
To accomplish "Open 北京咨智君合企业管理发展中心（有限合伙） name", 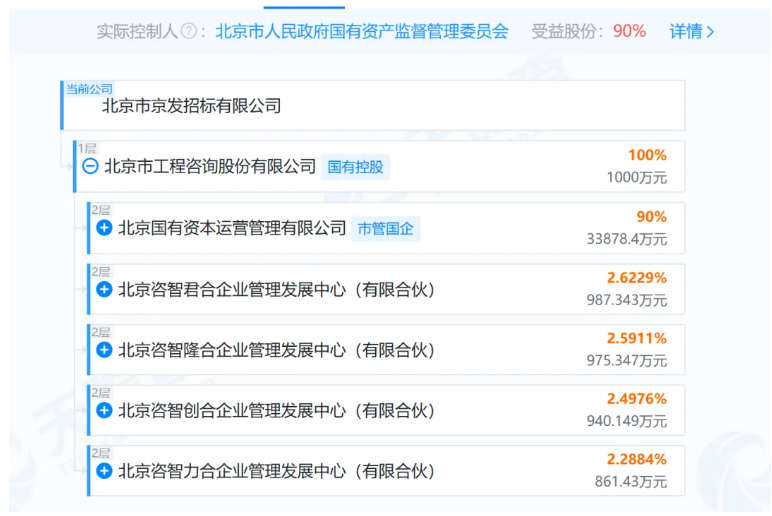I will click(277, 290).
